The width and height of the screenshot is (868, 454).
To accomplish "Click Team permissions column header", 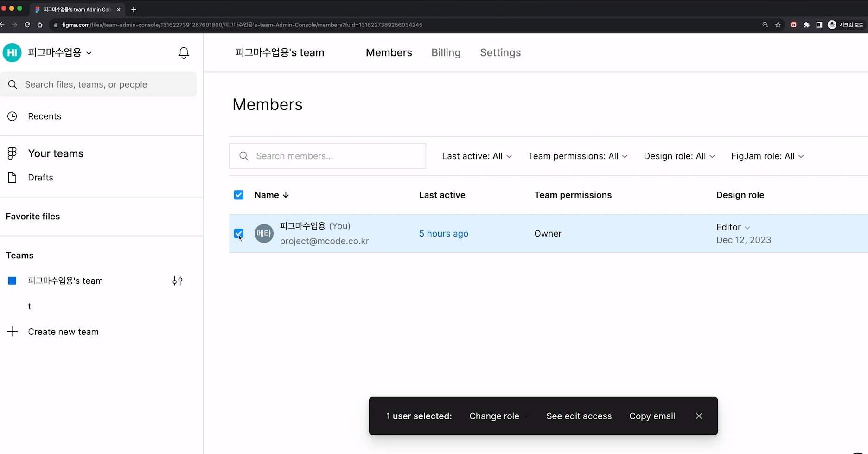I will click(573, 195).
